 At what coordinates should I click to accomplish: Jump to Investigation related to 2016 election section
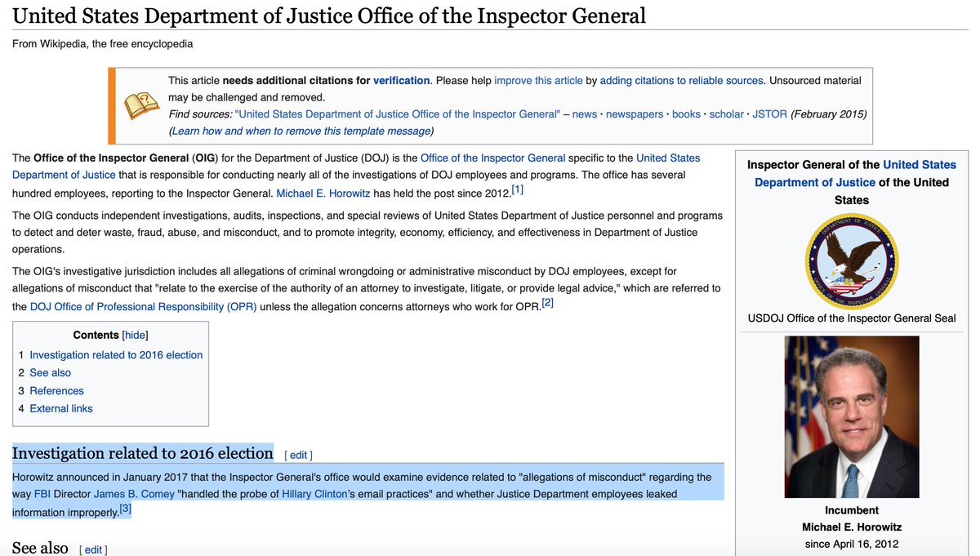click(116, 355)
